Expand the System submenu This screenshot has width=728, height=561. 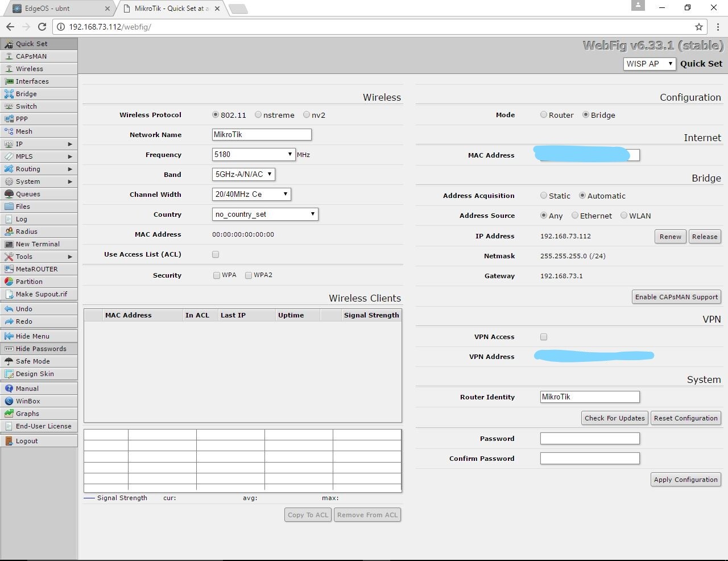click(x=70, y=181)
